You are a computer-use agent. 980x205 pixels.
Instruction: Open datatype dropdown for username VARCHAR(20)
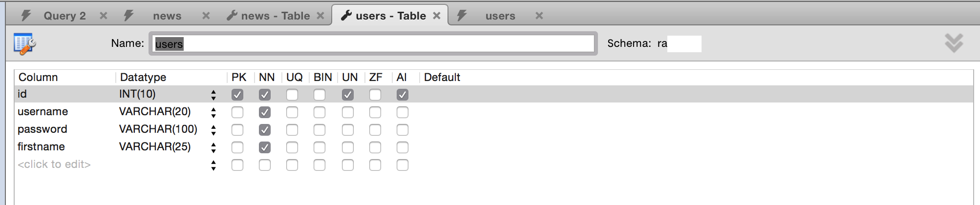pyautogui.click(x=213, y=112)
